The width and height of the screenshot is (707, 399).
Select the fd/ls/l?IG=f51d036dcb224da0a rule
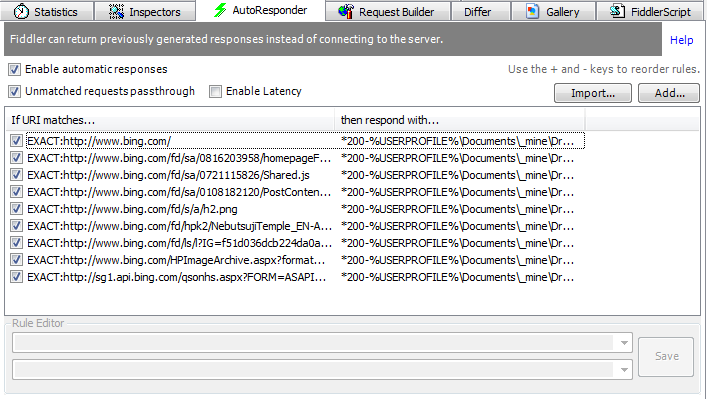coord(298,243)
